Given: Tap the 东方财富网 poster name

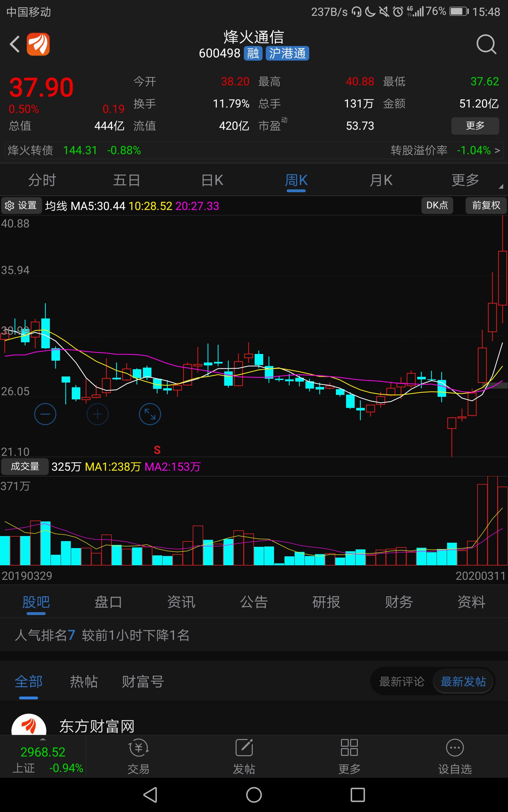Looking at the screenshot, I should pyautogui.click(x=97, y=726).
